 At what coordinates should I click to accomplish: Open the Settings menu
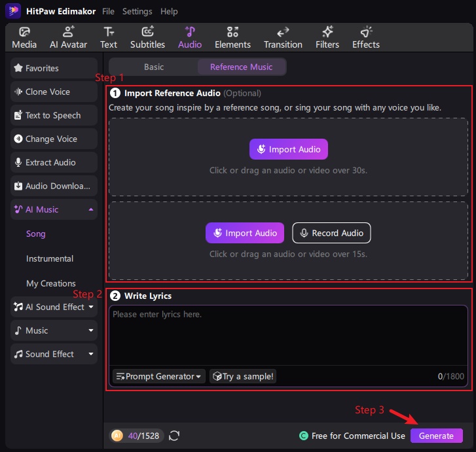[x=137, y=12]
